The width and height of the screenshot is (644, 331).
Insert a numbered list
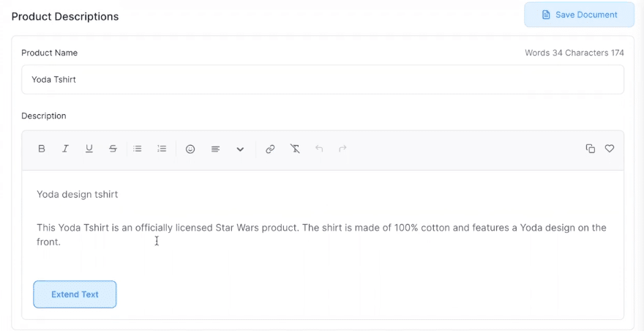click(162, 149)
